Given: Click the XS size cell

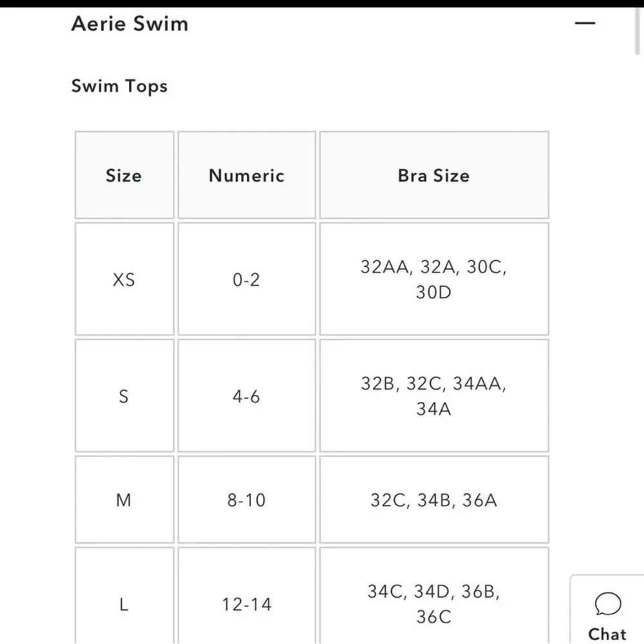Looking at the screenshot, I should coord(124,279).
